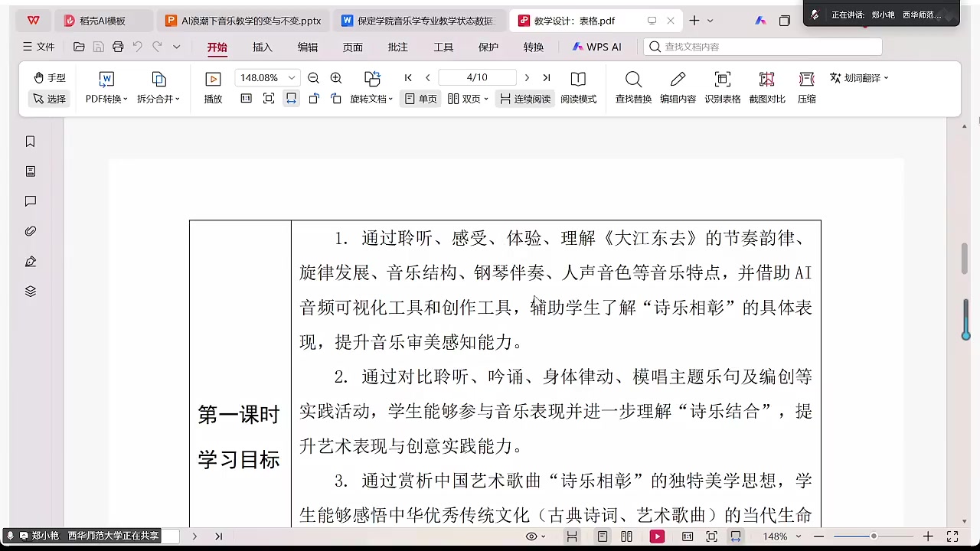Screen dimensions: 980x551
Task: Switch to the AI浪潮下音乐教学 pptx tab
Action: 243,21
